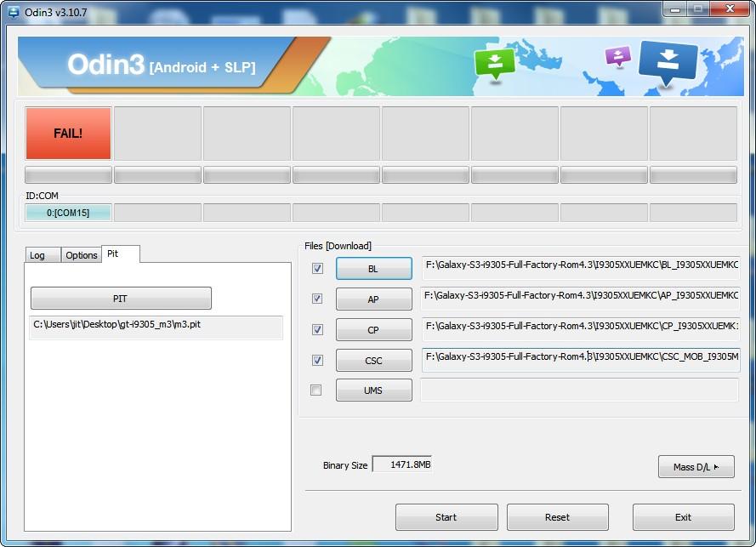Click the empty UMS path field
Viewport: 756px width, 547px height.
(x=579, y=390)
